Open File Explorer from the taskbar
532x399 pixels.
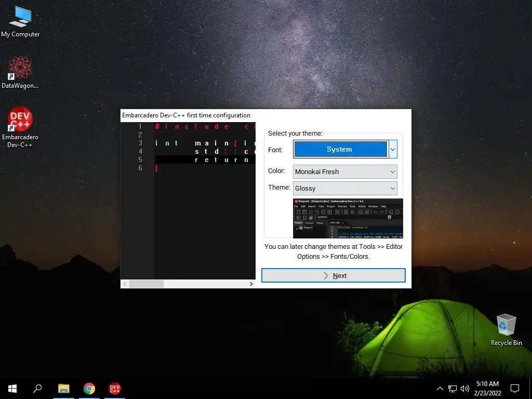point(64,389)
